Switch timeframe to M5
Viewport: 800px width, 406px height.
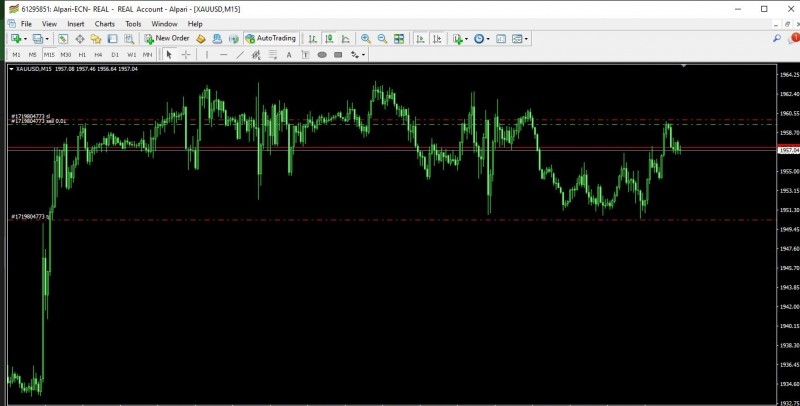point(33,55)
